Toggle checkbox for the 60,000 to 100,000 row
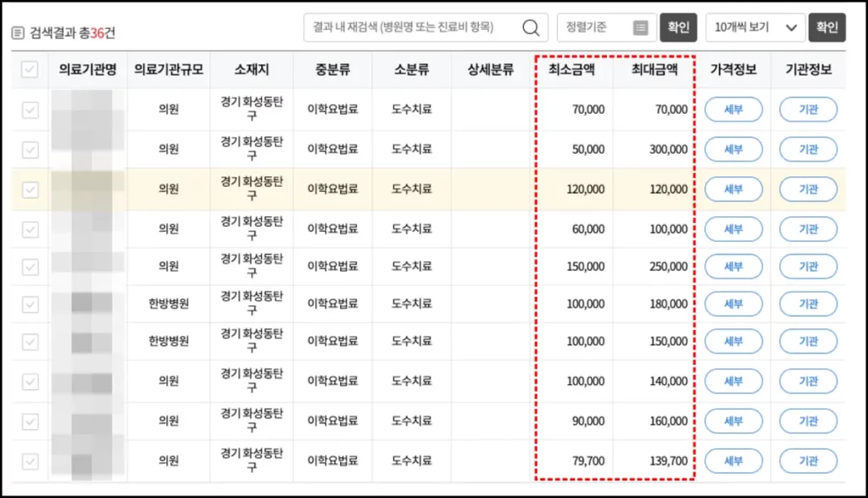This screenshot has width=868, height=498. (x=30, y=229)
